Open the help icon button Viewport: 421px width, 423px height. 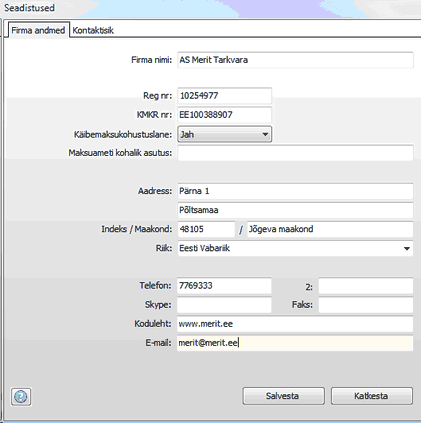21,396
